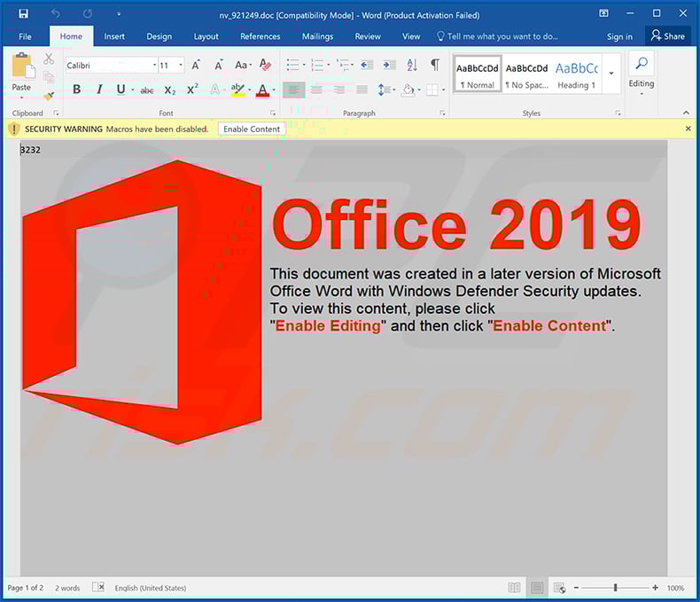Open the font color dropdown arrow
This screenshot has height=602, width=700.
click(274, 90)
